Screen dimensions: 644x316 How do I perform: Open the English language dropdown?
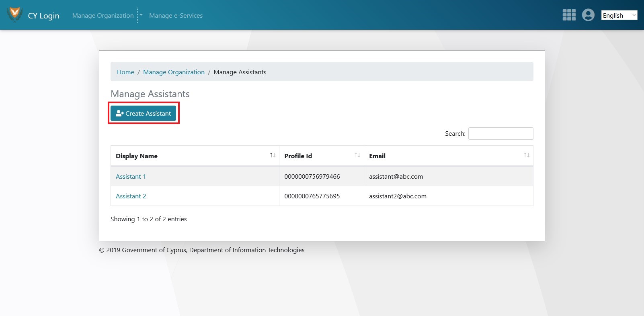619,15
